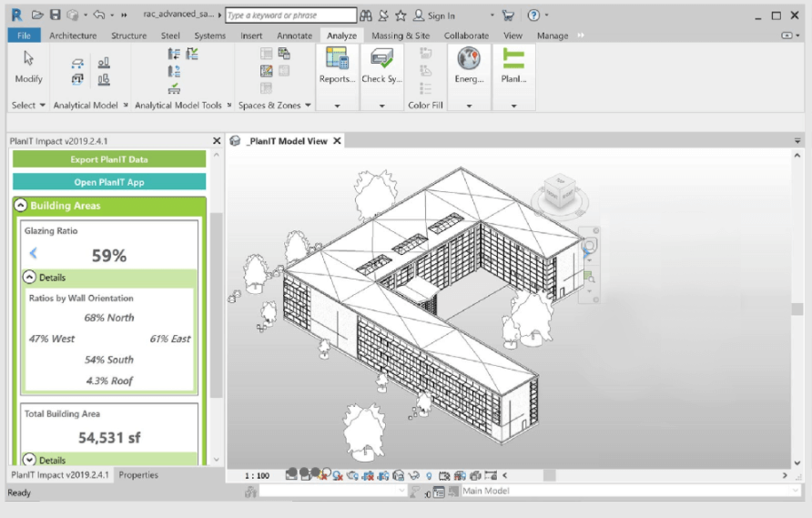
Task: Click the Modify arrow tool
Action: coord(28,66)
